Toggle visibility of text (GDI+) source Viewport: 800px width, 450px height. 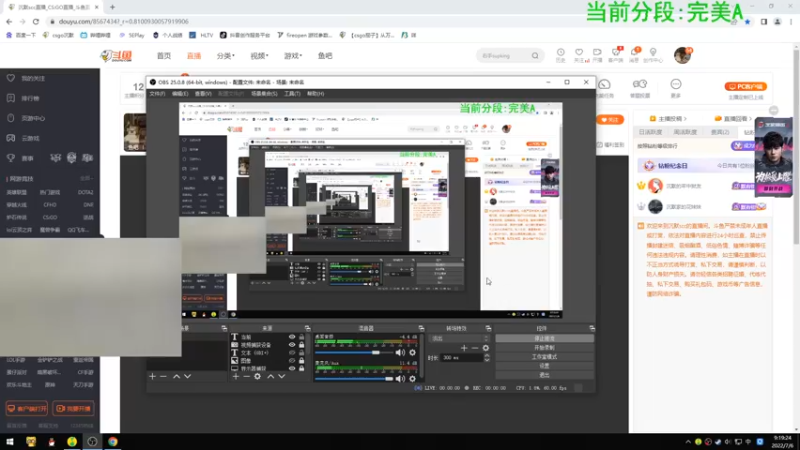click(x=292, y=353)
